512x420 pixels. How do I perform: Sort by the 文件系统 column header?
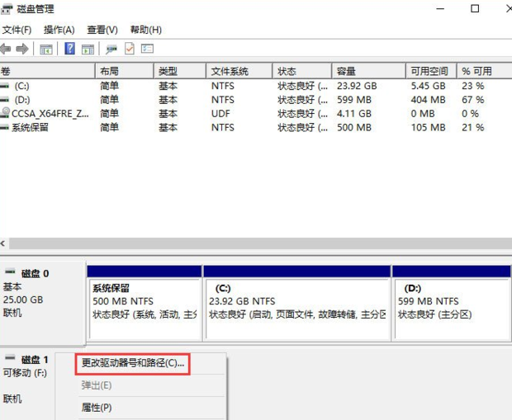(239, 71)
